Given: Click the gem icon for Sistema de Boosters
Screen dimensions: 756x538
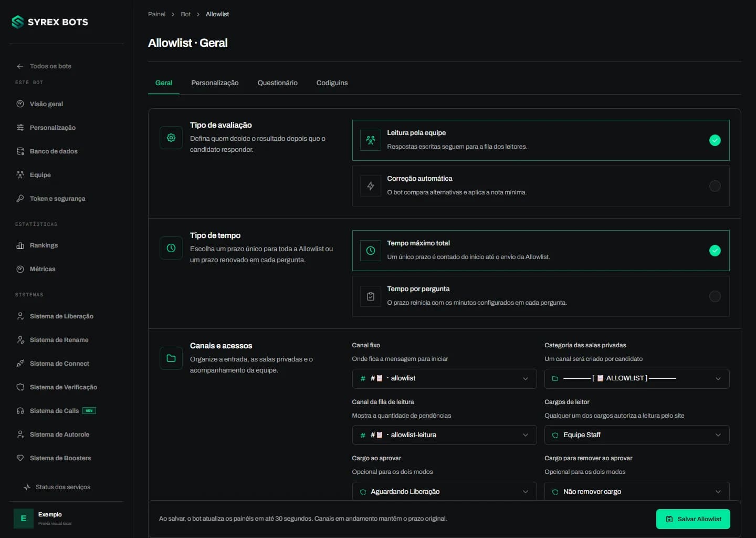Looking at the screenshot, I should 20,458.
